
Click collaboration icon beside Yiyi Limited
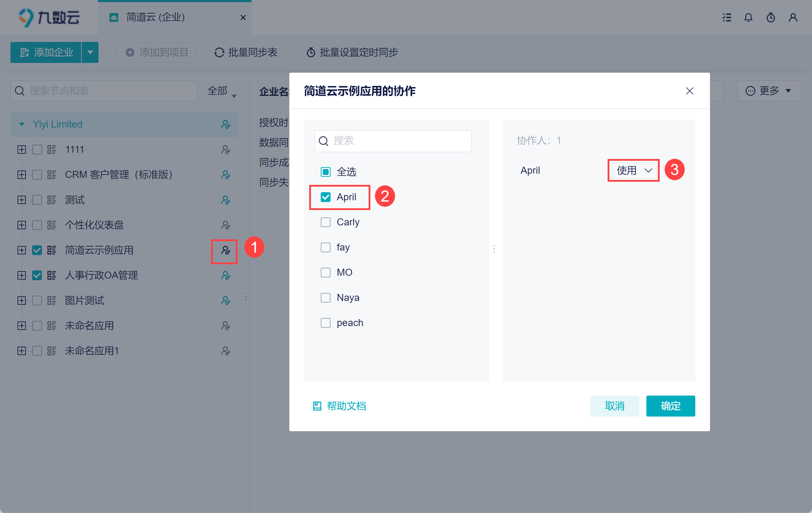click(225, 124)
